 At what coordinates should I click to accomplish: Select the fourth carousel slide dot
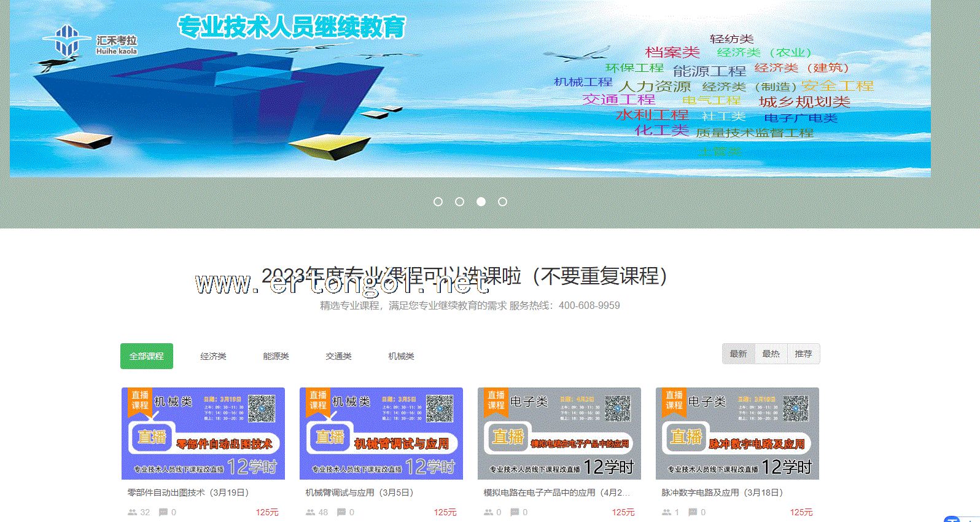(502, 201)
